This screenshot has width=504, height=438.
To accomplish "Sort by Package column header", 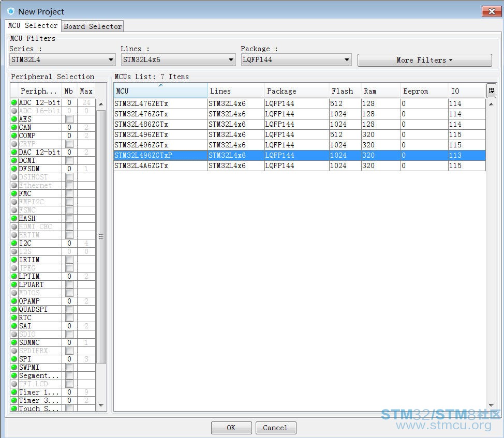I will point(297,91).
